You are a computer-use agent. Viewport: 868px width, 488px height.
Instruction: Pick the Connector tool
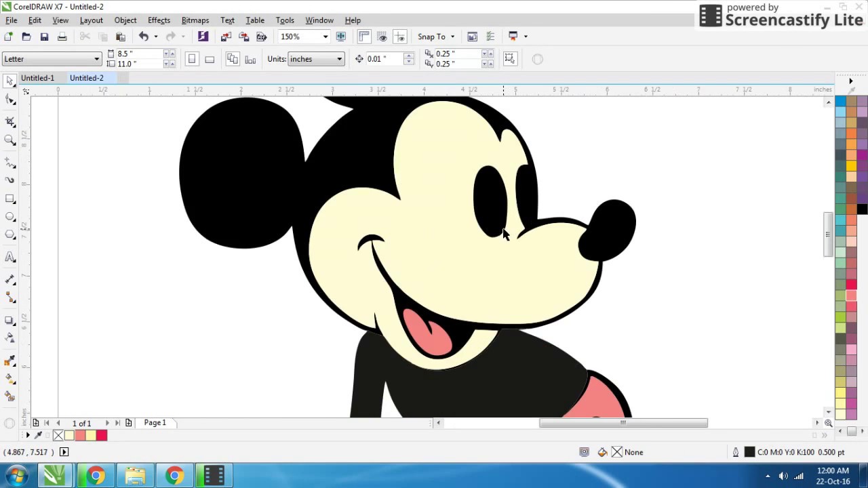pos(10,298)
